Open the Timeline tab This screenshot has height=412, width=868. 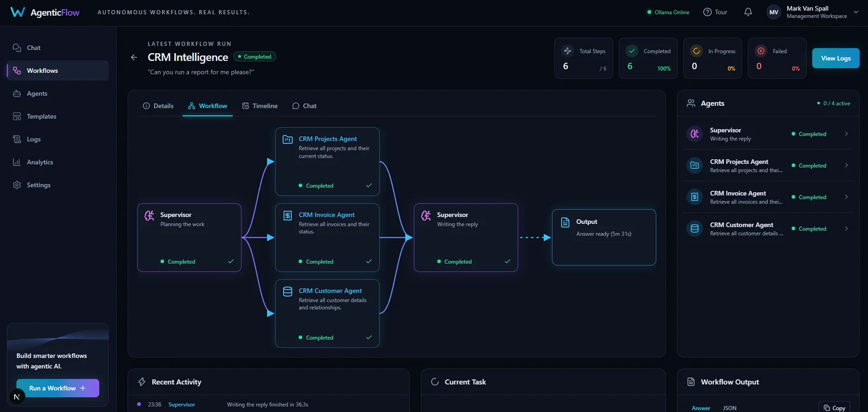pos(260,106)
